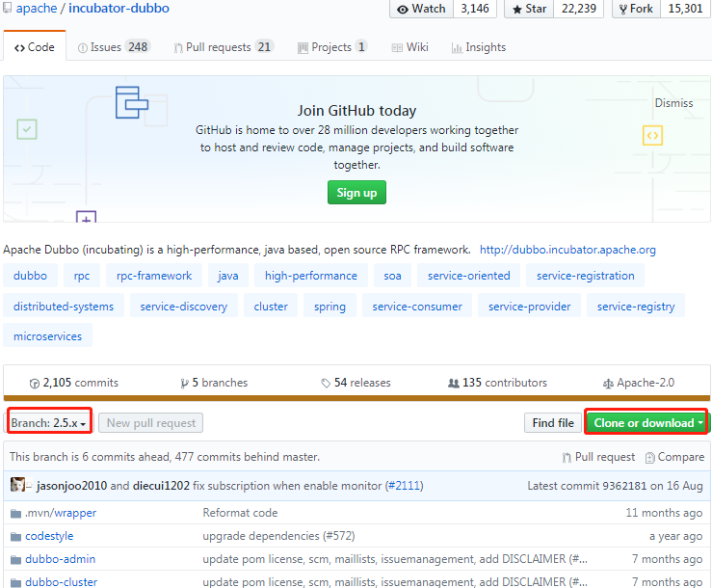Expand the Branch: 2.5.x dropdown
The height and width of the screenshot is (588, 712).
click(x=49, y=422)
